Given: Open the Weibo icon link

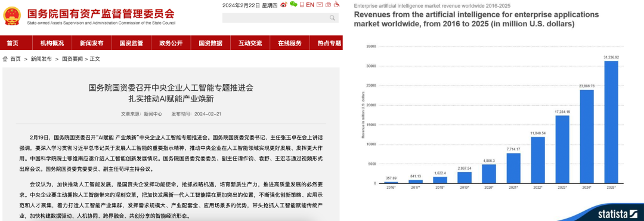Looking at the screenshot, I should 284,5.
